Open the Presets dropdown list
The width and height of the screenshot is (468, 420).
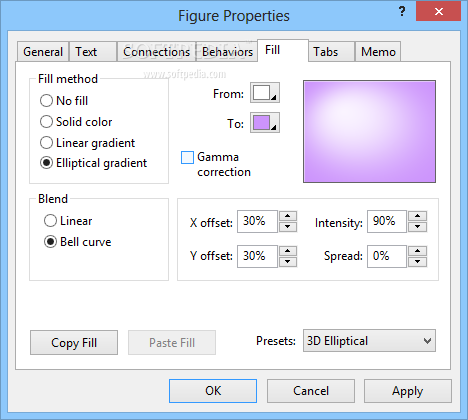tap(369, 341)
